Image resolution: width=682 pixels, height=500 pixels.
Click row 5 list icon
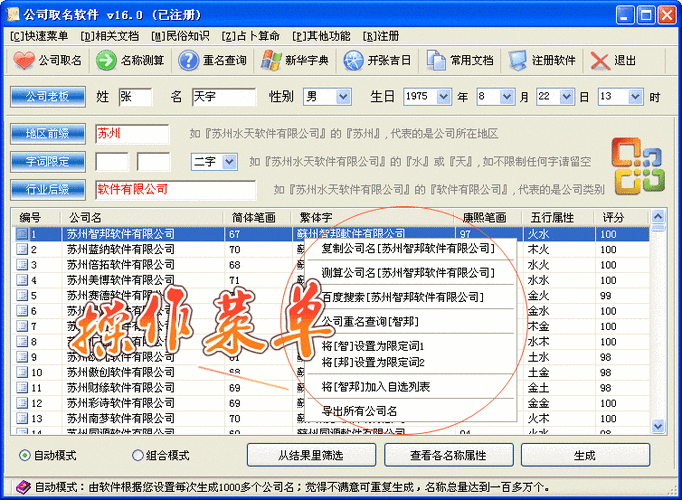pyautogui.click(x=22, y=295)
